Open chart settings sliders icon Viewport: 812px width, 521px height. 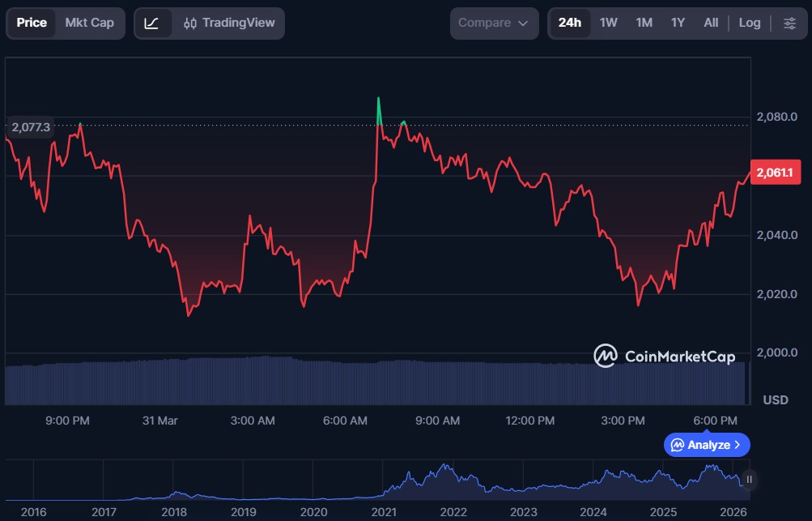point(789,23)
